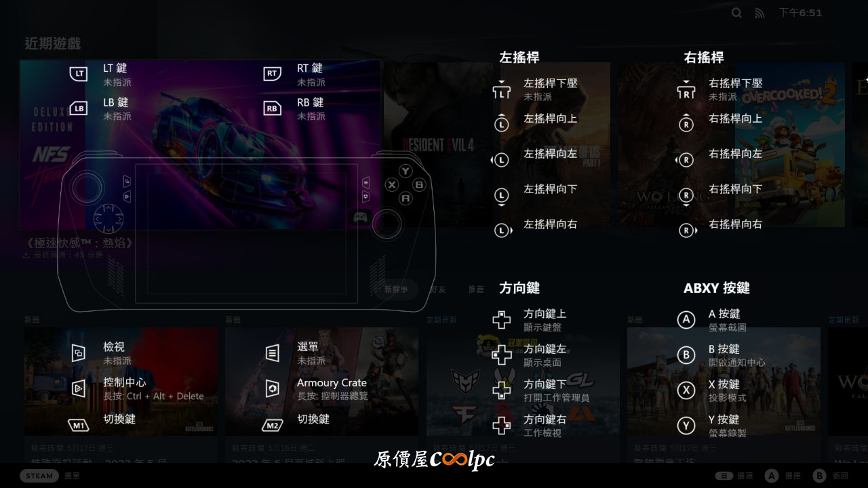Click the 控制中心 command center icon
Viewport: 868px width, 488px height.
pyautogui.click(x=79, y=389)
